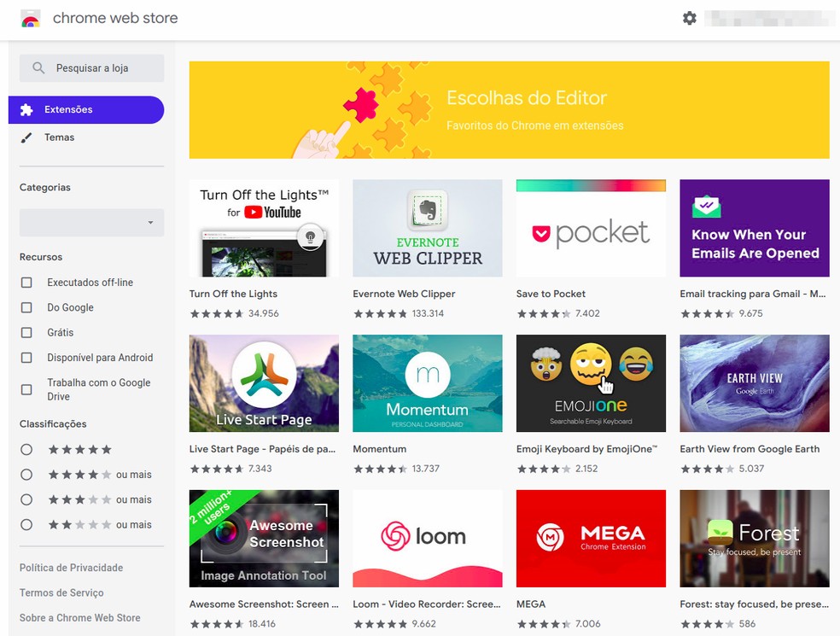Click the Escolhas do Editor banner

click(x=509, y=110)
